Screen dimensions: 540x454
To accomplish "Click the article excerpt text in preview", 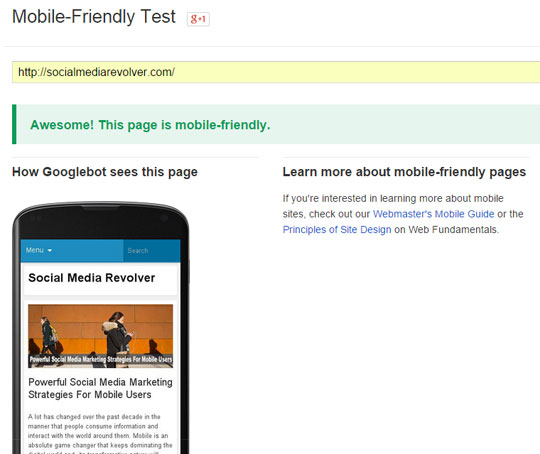I will (x=100, y=433).
